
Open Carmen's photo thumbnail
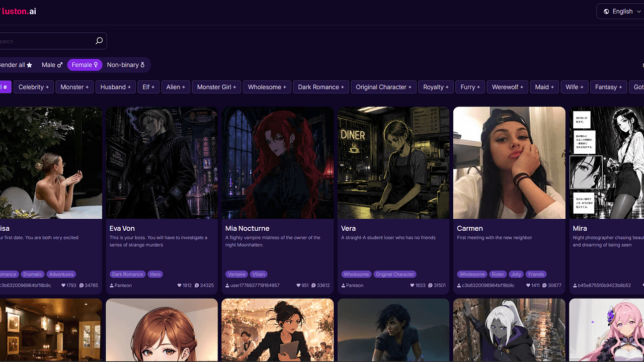(x=509, y=162)
